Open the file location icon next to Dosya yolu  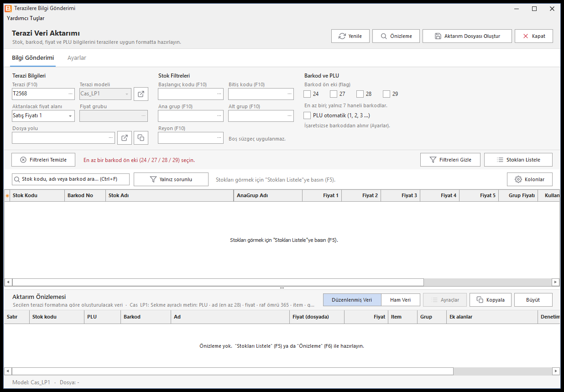point(125,138)
